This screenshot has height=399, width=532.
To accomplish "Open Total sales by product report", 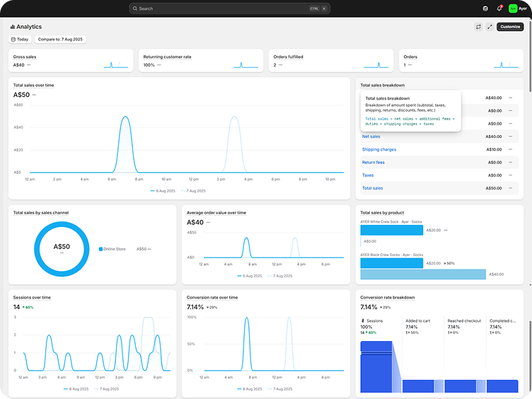I will 382,213.
